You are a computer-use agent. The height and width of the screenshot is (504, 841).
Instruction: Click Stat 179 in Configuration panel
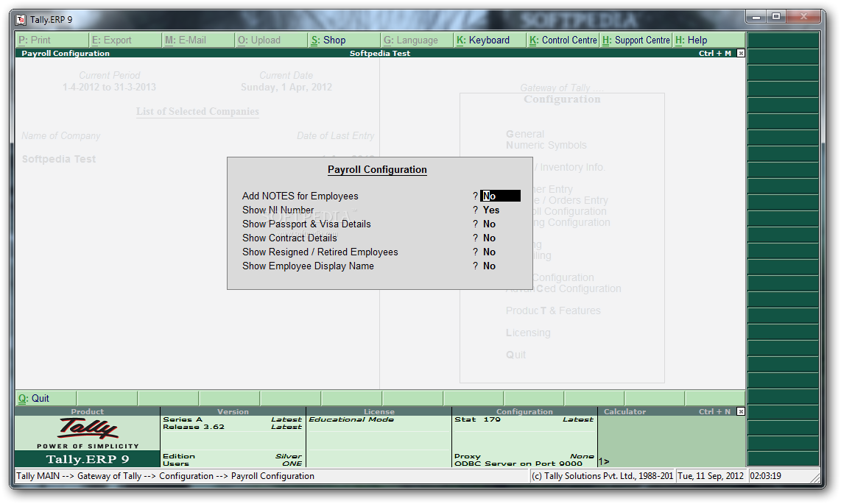tap(477, 419)
